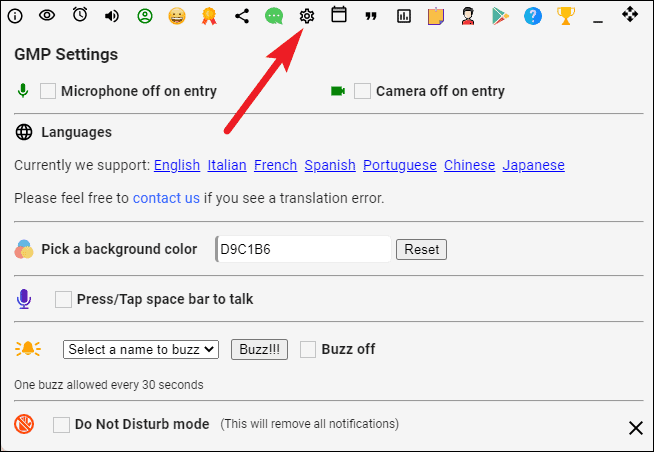Check the Buzz off checkbox
The image size is (654, 452).
click(x=308, y=349)
